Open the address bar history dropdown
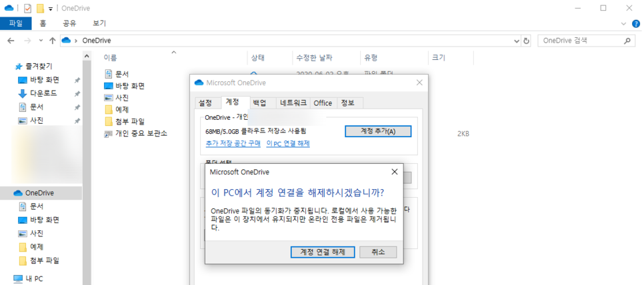Image resolution: width=644 pixels, height=285 pixels. pyautogui.click(x=517, y=41)
